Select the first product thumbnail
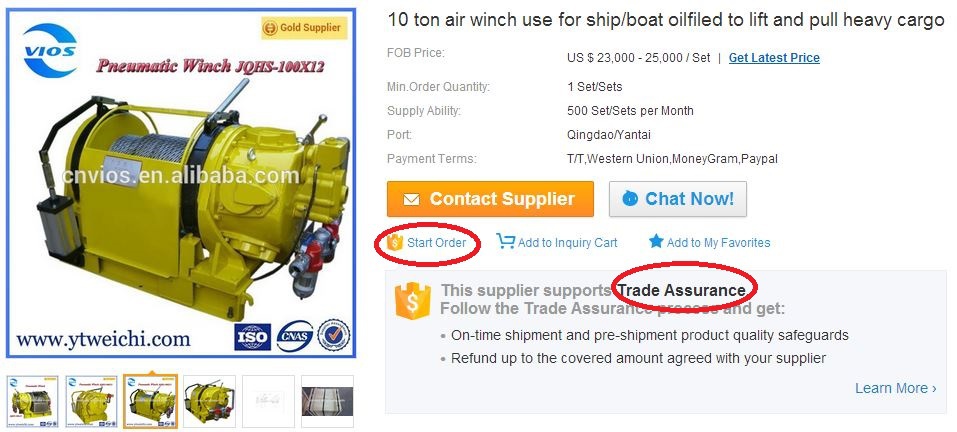Image resolution: width=957 pixels, height=432 pixels. click(x=32, y=401)
